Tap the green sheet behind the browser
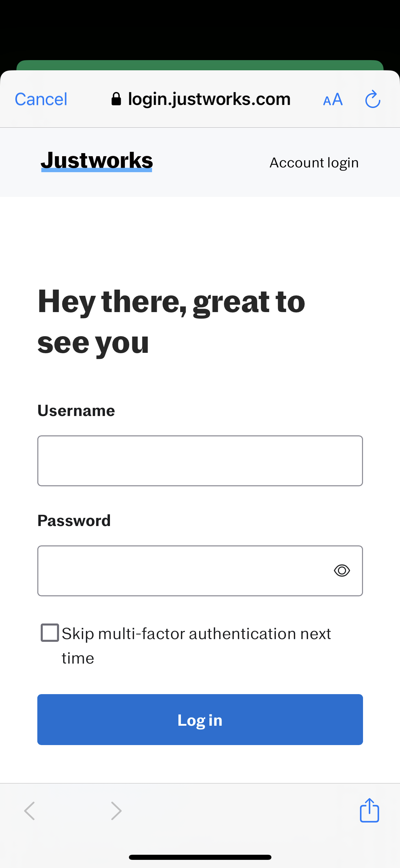Screen dimensions: 400x868 tap(200, 65)
